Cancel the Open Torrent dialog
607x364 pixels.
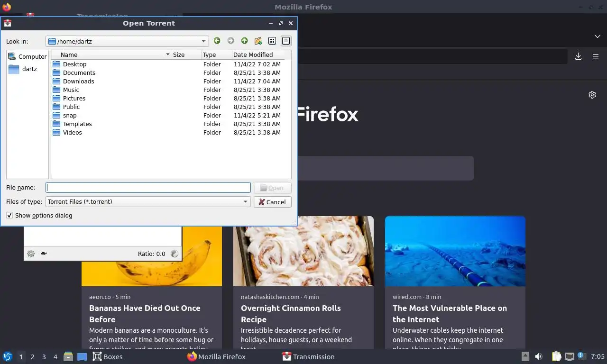point(273,202)
